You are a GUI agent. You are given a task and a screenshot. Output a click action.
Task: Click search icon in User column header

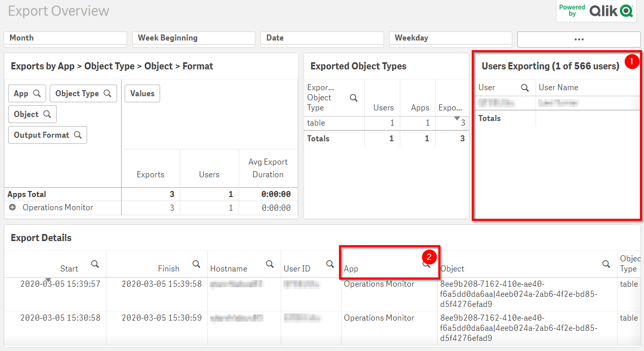[525, 88]
